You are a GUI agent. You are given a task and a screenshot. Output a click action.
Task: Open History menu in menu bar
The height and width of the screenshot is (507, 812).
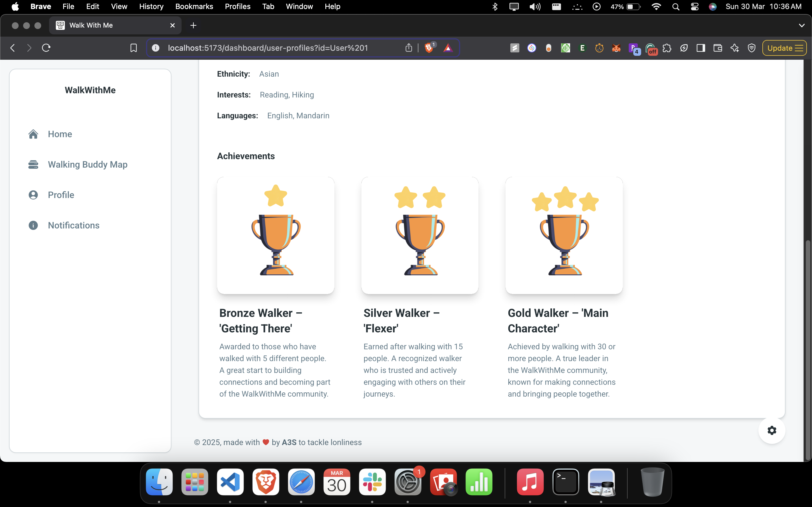[x=151, y=7]
